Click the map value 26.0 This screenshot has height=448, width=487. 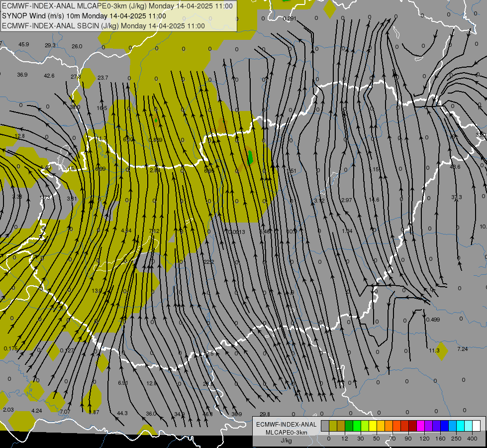(77, 46)
